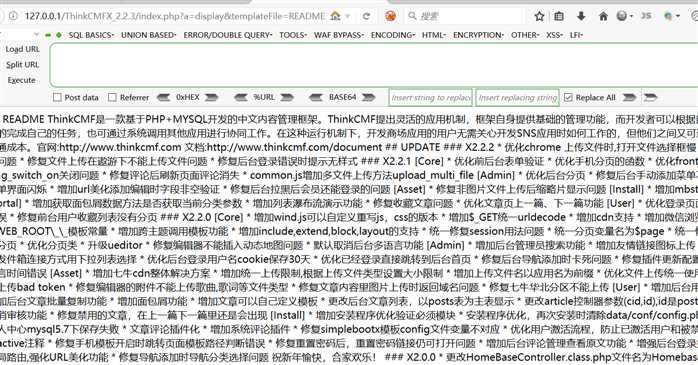
Task: Enable the Referrer checkbox
Action: 112,97
